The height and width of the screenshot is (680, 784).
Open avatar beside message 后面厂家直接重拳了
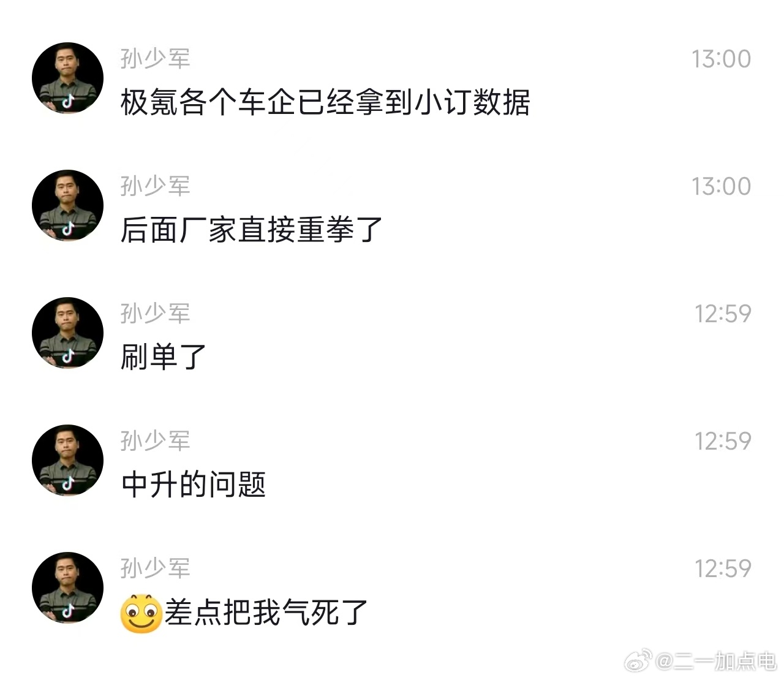67,205
